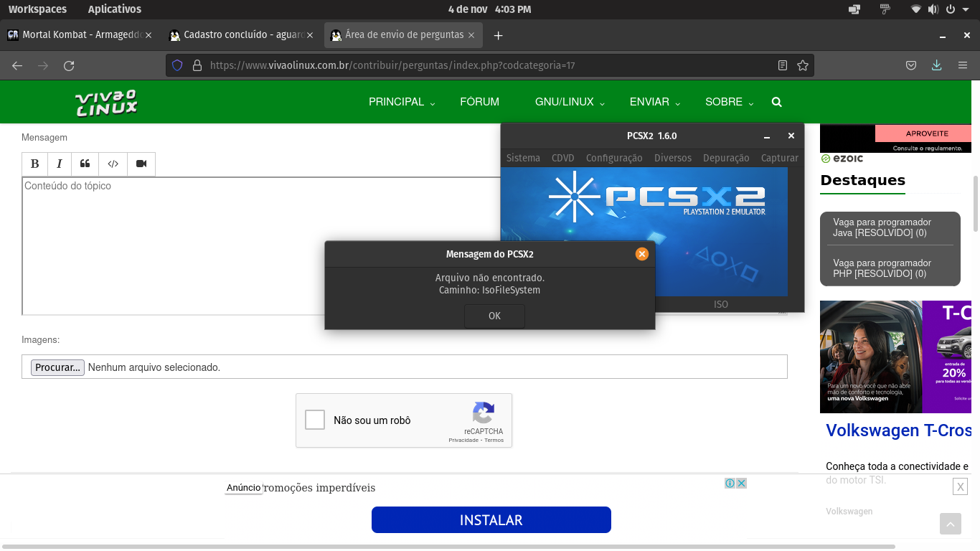Image resolution: width=980 pixels, height=551 pixels.
Task: Click the site padlock icon
Action: point(197,65)
